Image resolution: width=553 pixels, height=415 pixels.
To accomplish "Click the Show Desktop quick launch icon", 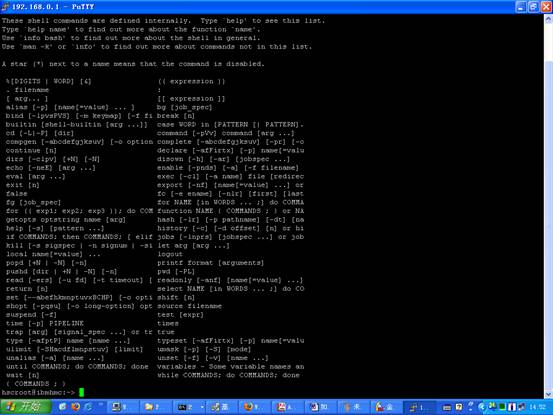I will [x=63, y=407].
